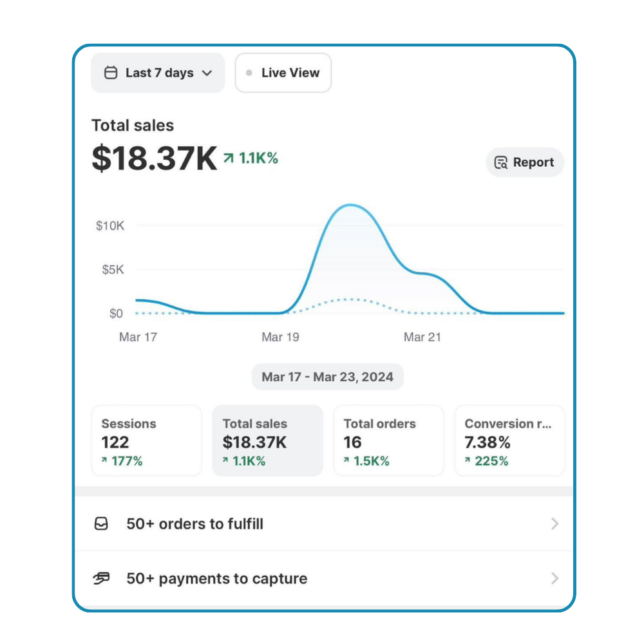This screenshot has width=644, height=644.
Task: Expand the 50+ orders to fulfill chevron
Action: click(x=554, y=524)
